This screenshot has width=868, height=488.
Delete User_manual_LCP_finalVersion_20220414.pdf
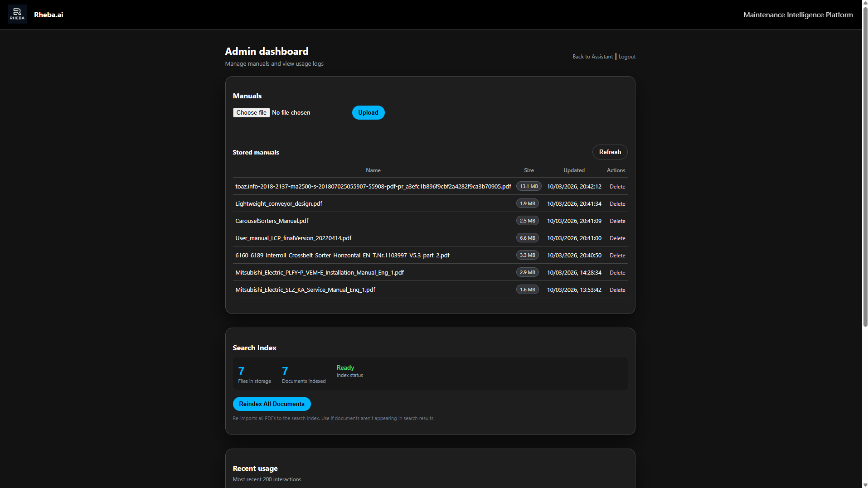click(x=617, y=238)
